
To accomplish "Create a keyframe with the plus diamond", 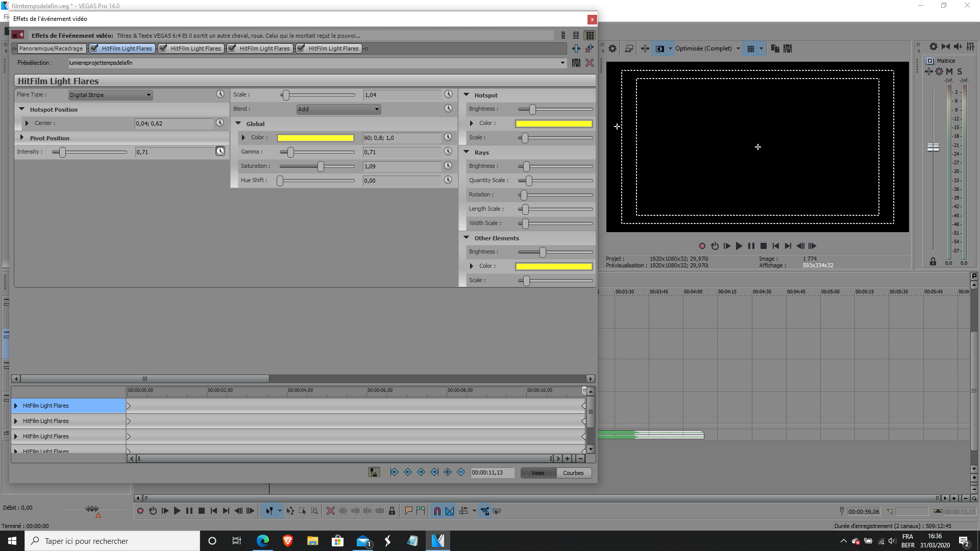I will [448, 472].
